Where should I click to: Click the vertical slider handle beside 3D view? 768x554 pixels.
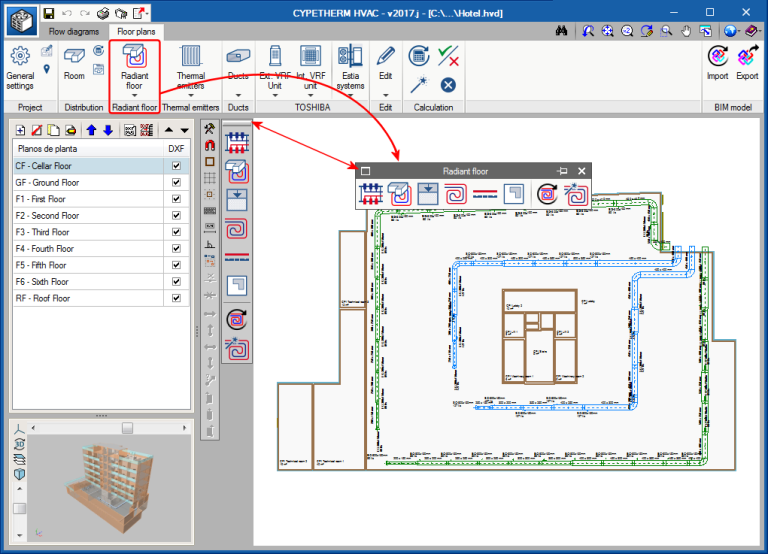click(20, 508)
